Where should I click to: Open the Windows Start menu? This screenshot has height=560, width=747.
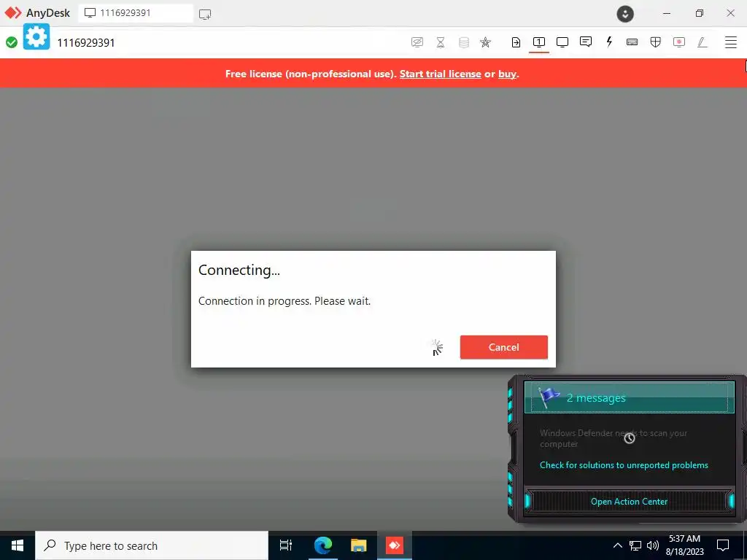[x=18, y=545]
